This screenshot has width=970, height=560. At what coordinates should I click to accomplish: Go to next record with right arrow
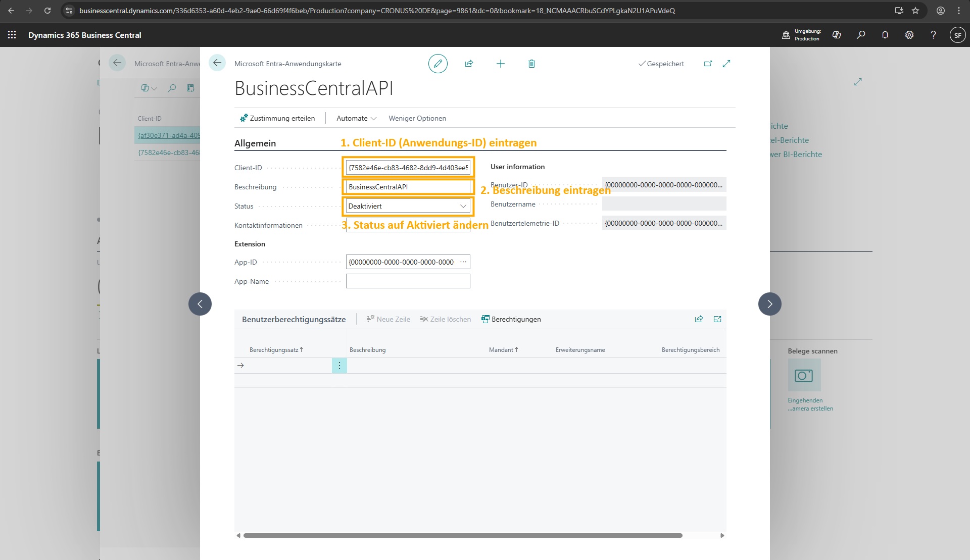770,304
